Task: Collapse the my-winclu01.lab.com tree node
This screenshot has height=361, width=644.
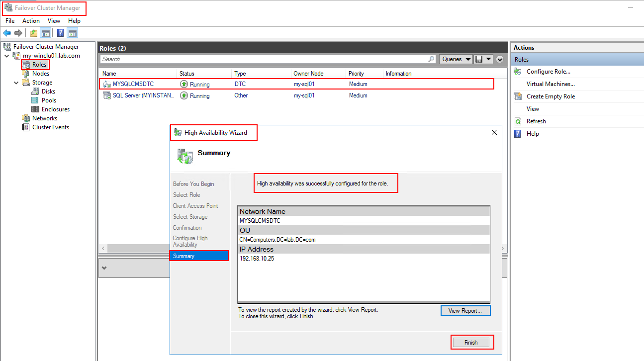Action: coord(6,56)
